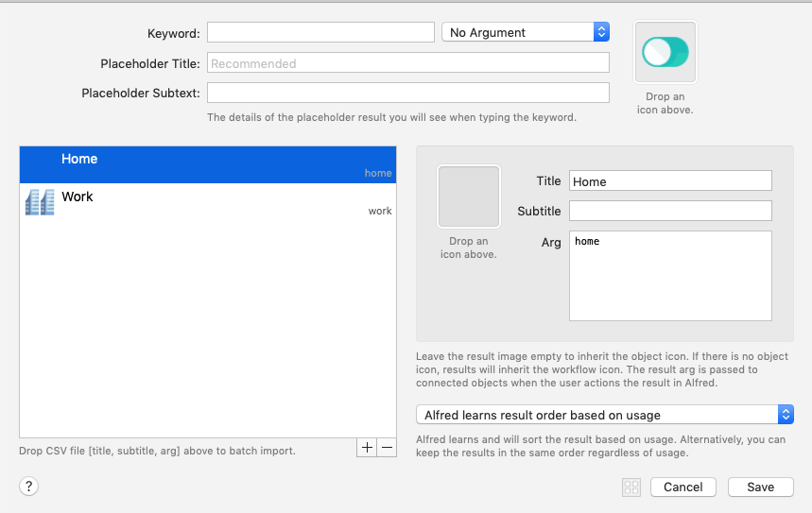812x513 pixels.
Task: Click the toggle-switch workflow icon well
Action: coord(665,52)
